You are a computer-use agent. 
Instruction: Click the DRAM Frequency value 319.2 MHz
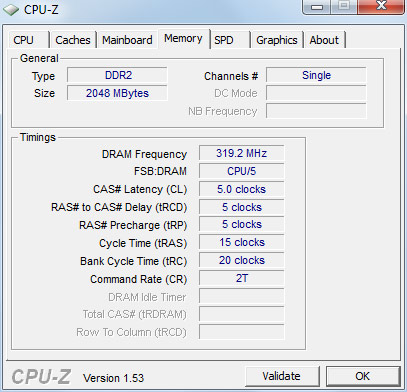[242, 153]
